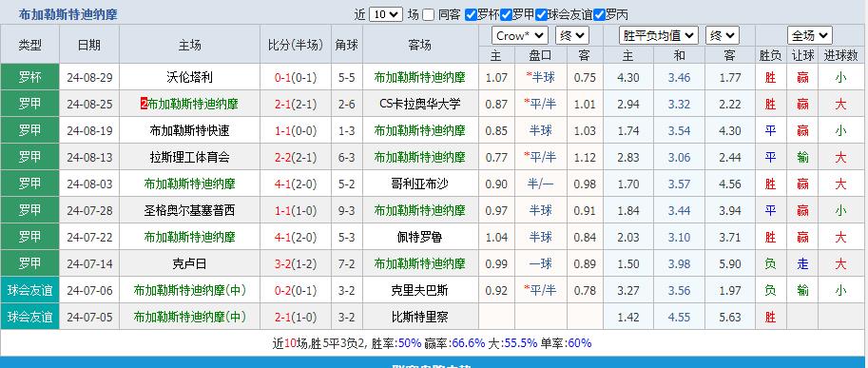Click 球会友谊 type cell for 24-07-06
This screenshot has height=368, width=868.
click(x=29, y=291)
